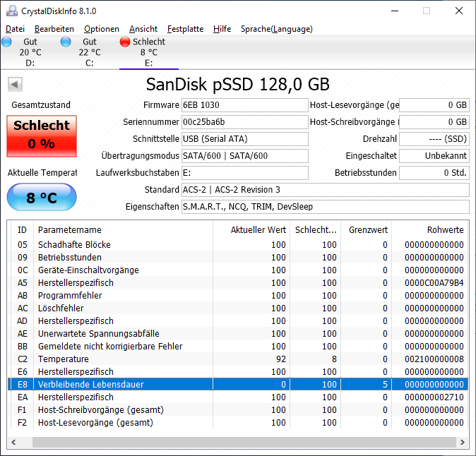Viewport: 476px width, 456px height.
Task: Open the Hilfe menu
Action: point(222,29)
